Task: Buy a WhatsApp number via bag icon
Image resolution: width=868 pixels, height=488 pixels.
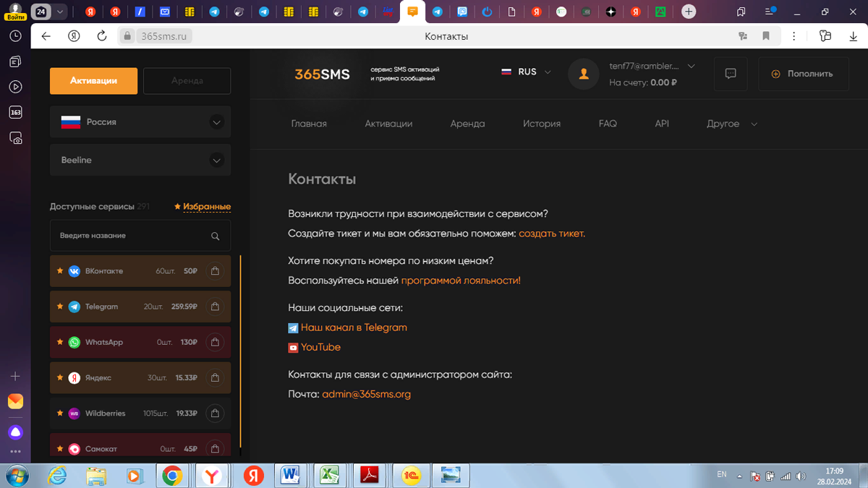Action: point(215,342)
